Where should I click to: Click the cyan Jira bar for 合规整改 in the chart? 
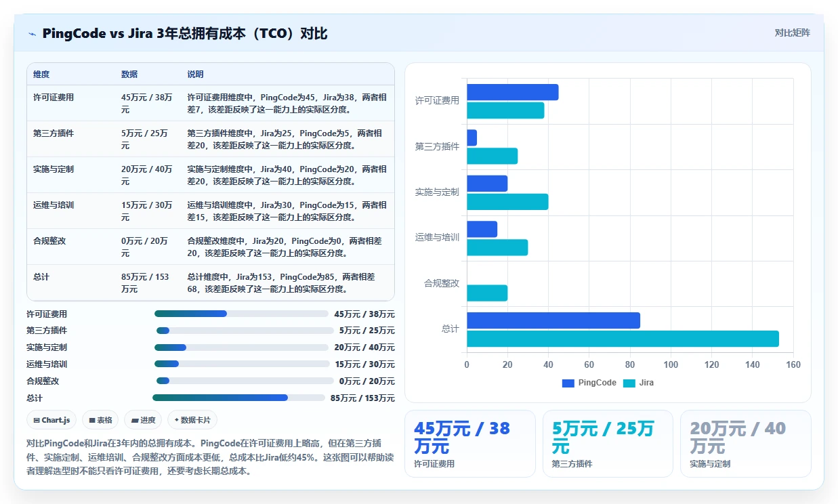point(487,293)
